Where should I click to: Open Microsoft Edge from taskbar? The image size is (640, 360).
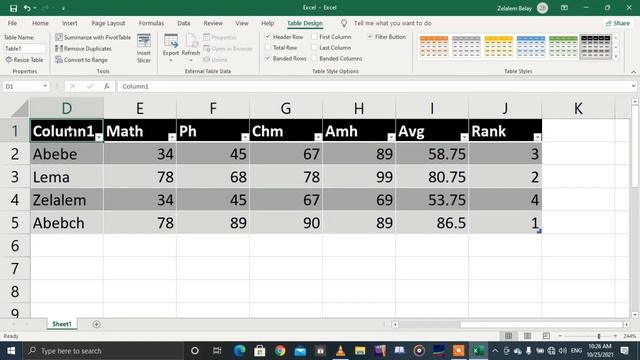[240, 351]
